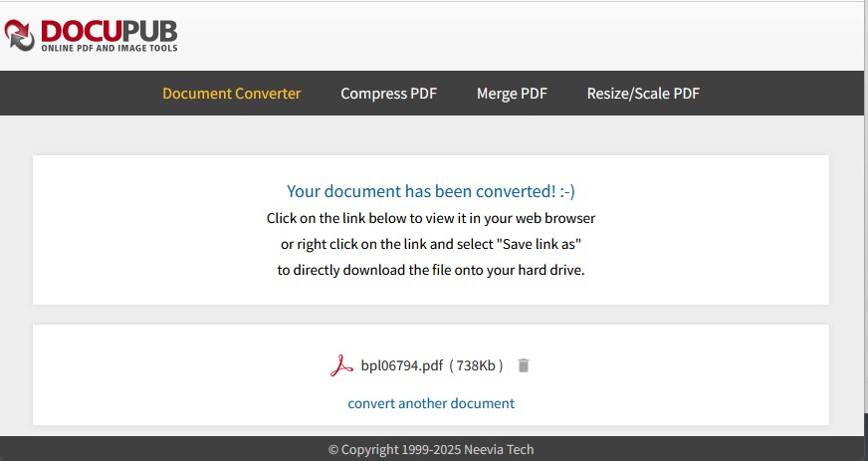The width and height of the screenshot is (868, 461).
Task: Click 'to directly download the file' text line
Action: tap(431, 270)
